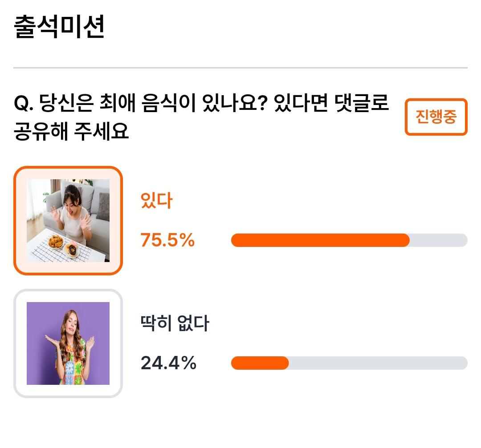Click the 출석미션 page heading
This screenshot has width=481, height=448.
pyautogui.click(x=59, y=27)
